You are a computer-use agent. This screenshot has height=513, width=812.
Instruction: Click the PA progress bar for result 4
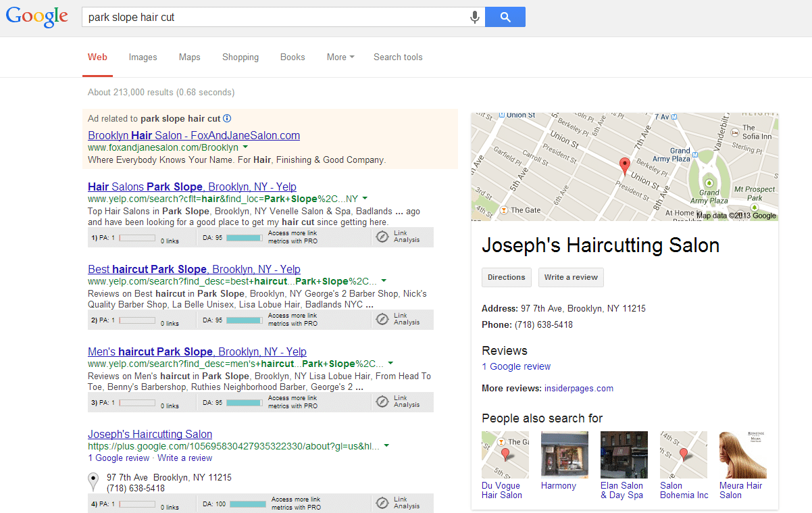point(137,504)
